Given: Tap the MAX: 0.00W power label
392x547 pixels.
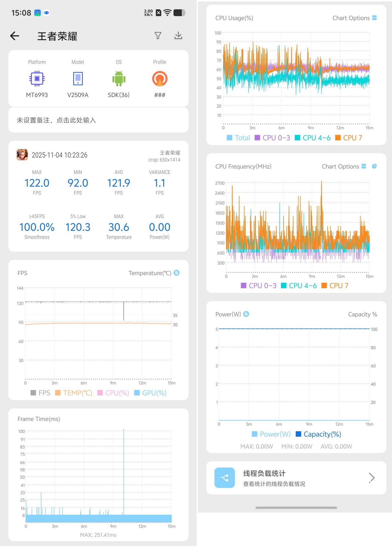Looking at the screenshot, I should click(257, 446).
